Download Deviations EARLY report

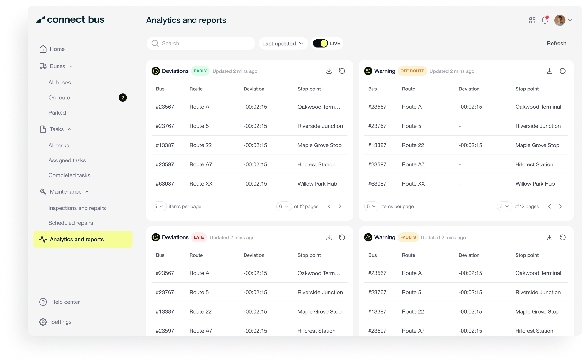coord(329,71)
